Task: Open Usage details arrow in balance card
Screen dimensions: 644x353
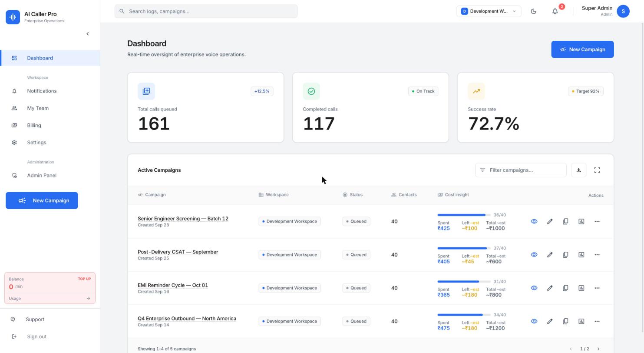Action: click(x=88, y=299)
